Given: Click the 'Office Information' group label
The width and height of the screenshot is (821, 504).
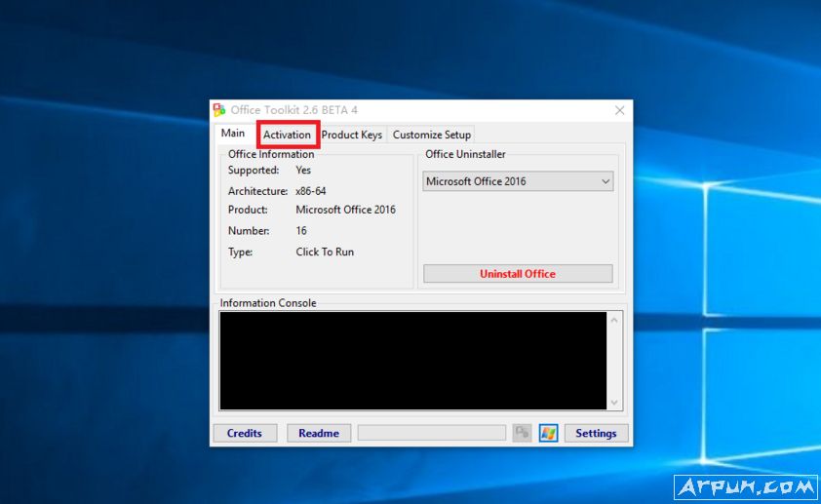Looking at the screenshot, I should (x=271, y=154).
